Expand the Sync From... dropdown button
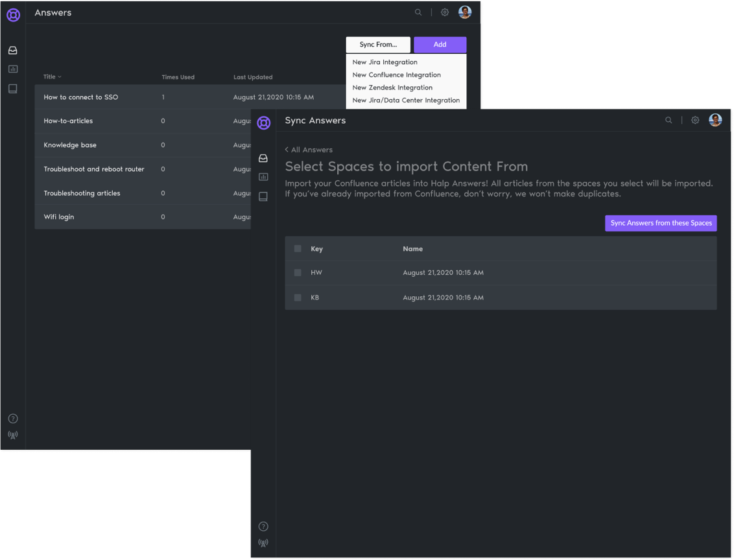Image resolution: width=734 pixels, height=560 pixels. 378,45
